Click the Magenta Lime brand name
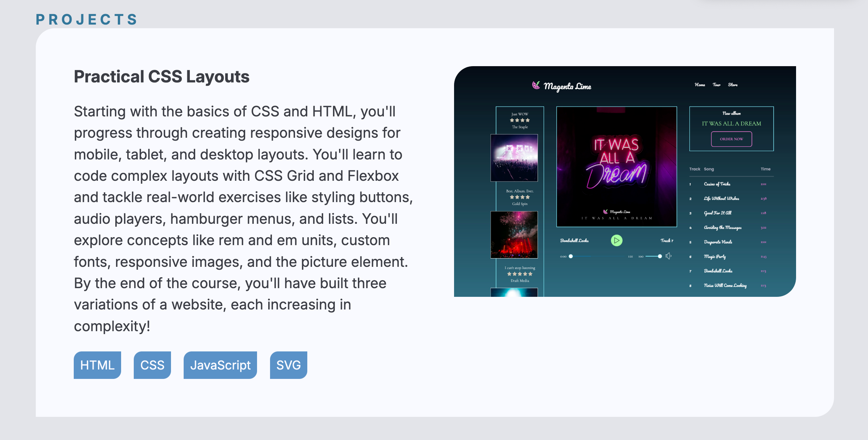This screenshot has height=440, width=868. 567,86
